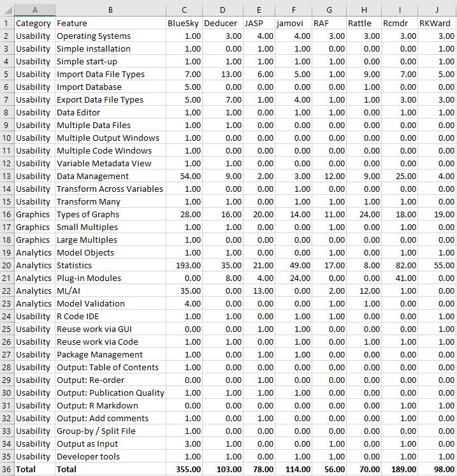Select the Feature heading cell
Screen dimensions: 457x476
tap(110, 24)
